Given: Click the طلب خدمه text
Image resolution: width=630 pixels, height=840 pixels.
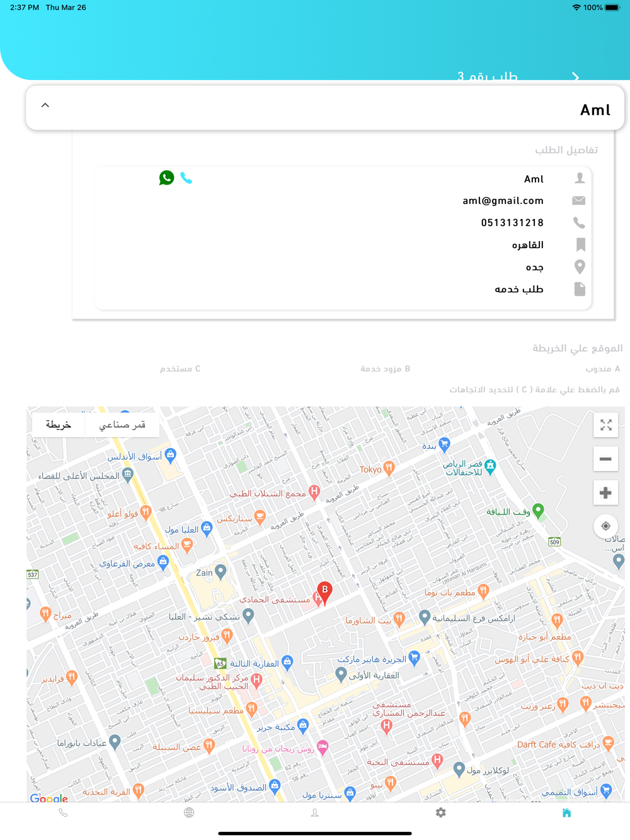Looking at the screenshot, I should tap(518, 289).
